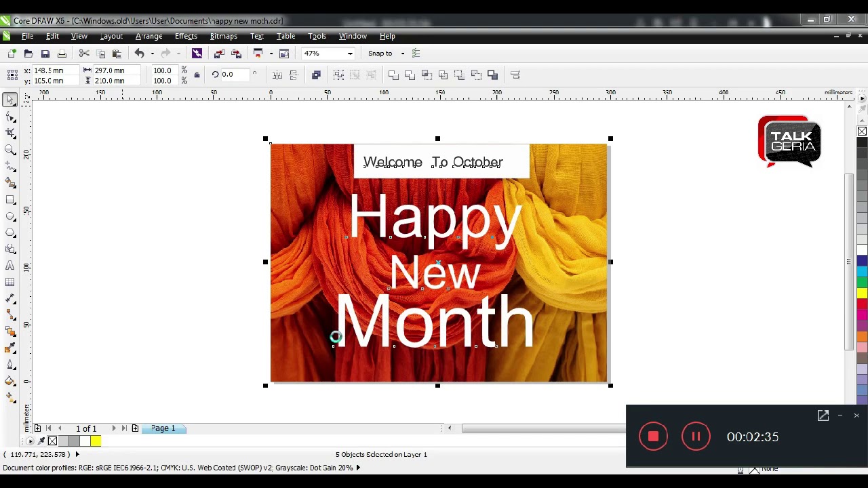
Task: Open the File menu
Action: click(27, 36)
